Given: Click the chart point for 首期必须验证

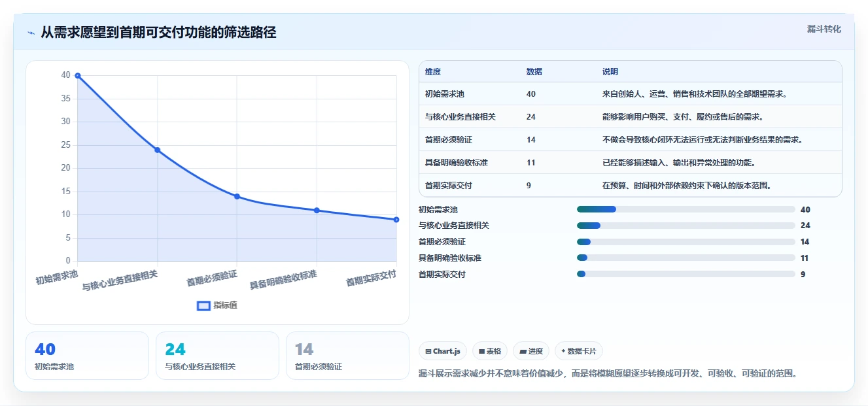Looking at the screenshot, I should (237, 196).
